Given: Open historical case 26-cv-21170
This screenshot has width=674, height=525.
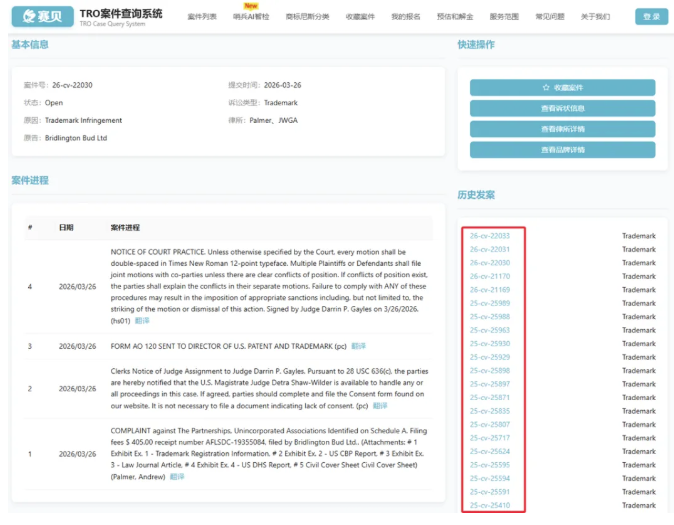Looking at the screenshot, I should tap(490, 276).
